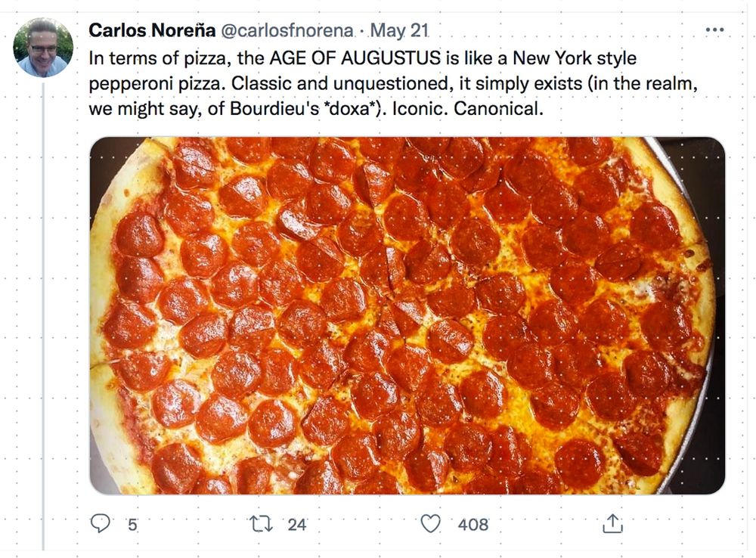This screenshot has width=756, height=558.
Task: Reply to the tweet using the speech bubble icon
Action: pyautogui.click(x=101, y=522)
